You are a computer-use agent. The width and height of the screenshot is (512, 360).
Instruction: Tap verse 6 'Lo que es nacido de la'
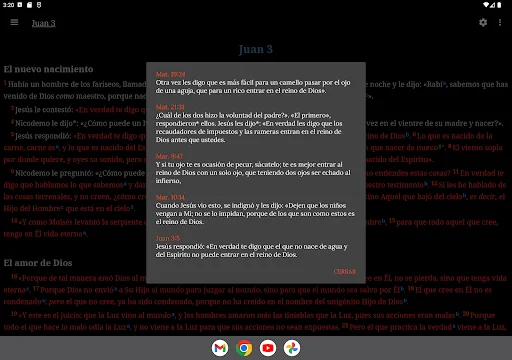452,136
